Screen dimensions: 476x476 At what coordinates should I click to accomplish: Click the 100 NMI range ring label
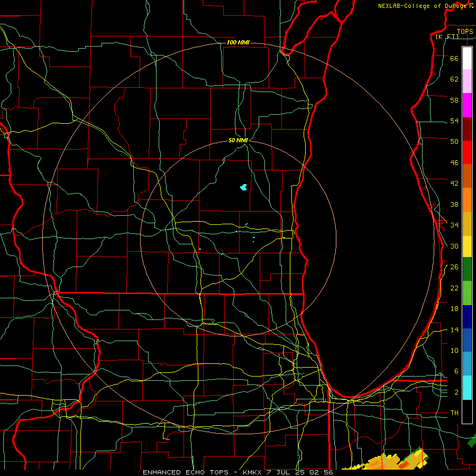pos(238,42)
